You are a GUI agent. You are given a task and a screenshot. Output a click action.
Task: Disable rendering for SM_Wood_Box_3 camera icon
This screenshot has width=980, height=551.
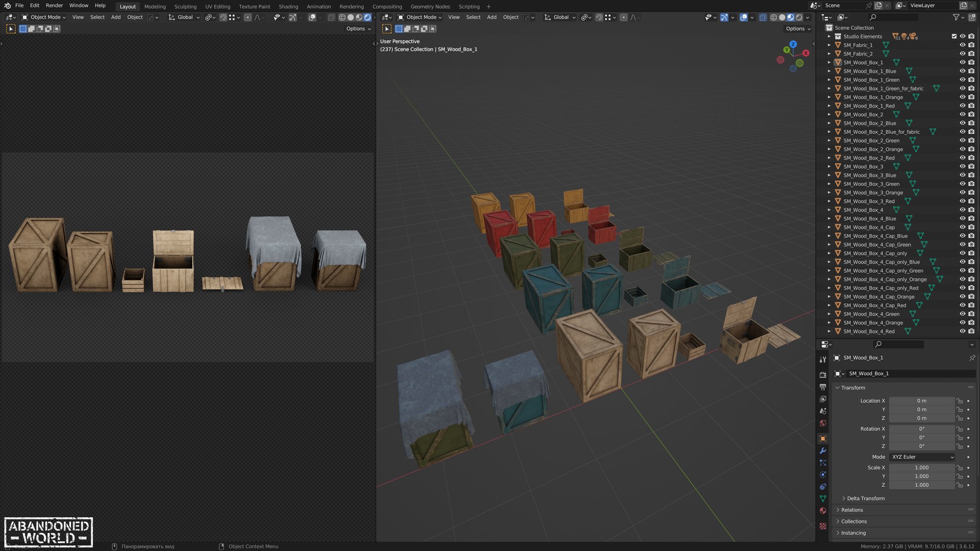point(971,166)
